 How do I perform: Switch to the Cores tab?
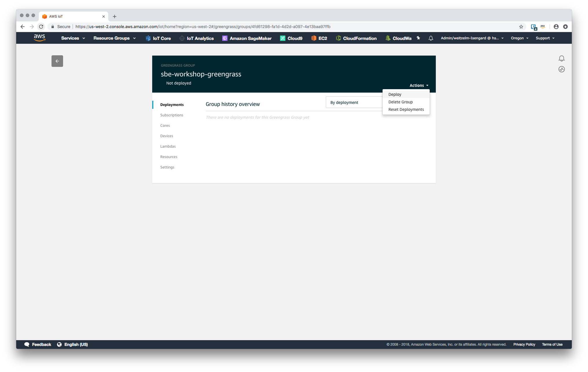pos(165,126)
